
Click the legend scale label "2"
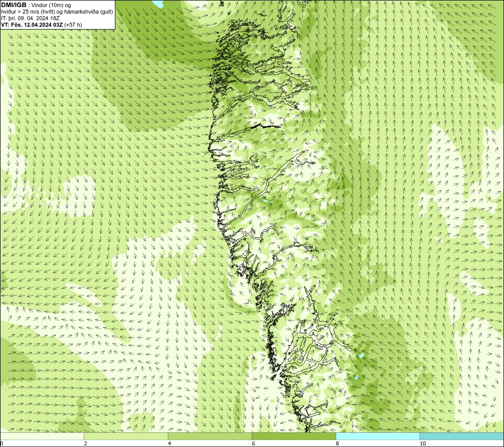pos(86,443)
